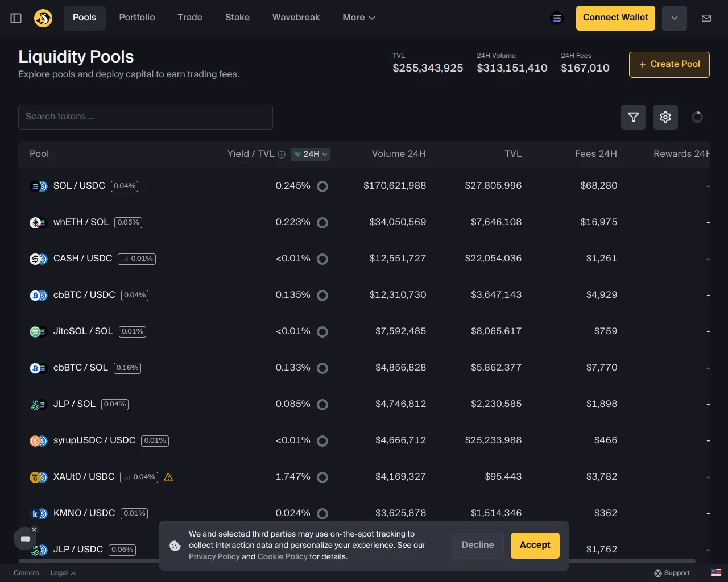Select the SOL / USDC pool name
This screenshot has width=728, height=582.
tap(79, 186)
